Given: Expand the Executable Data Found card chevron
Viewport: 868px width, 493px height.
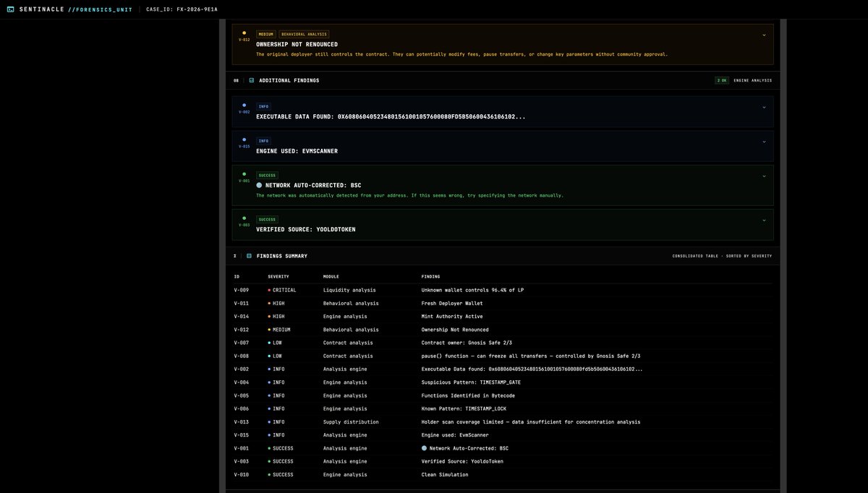Looking at the screenshot, I should coord(764,107).
